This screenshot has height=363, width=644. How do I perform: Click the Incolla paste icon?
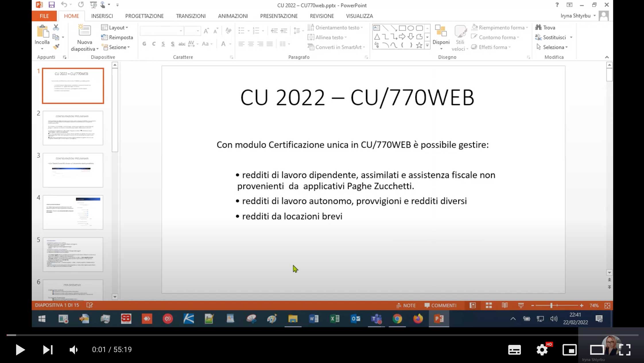point(42,31)
